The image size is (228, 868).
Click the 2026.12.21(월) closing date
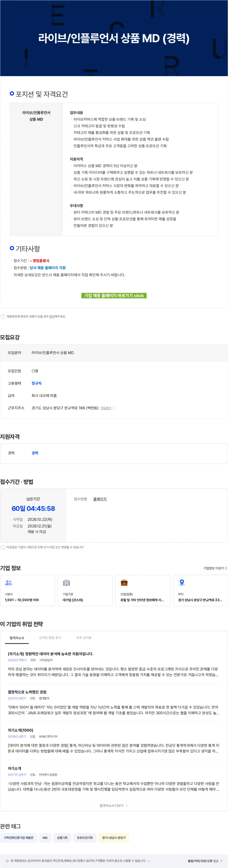click(39, 526)
